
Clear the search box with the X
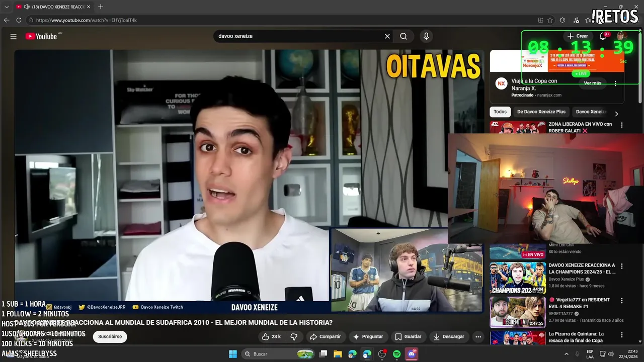pyautogui.click(x=387, y=36)
